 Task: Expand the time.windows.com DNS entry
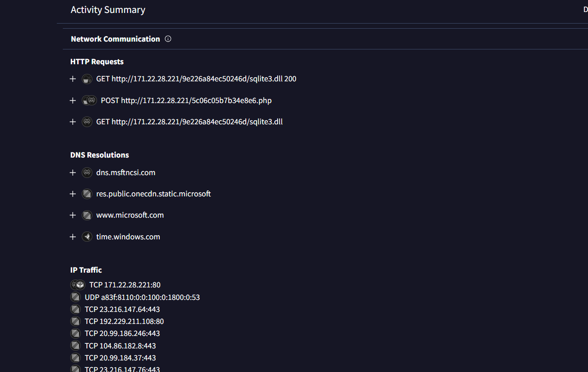pyautogui.click(x=73, y=237)
